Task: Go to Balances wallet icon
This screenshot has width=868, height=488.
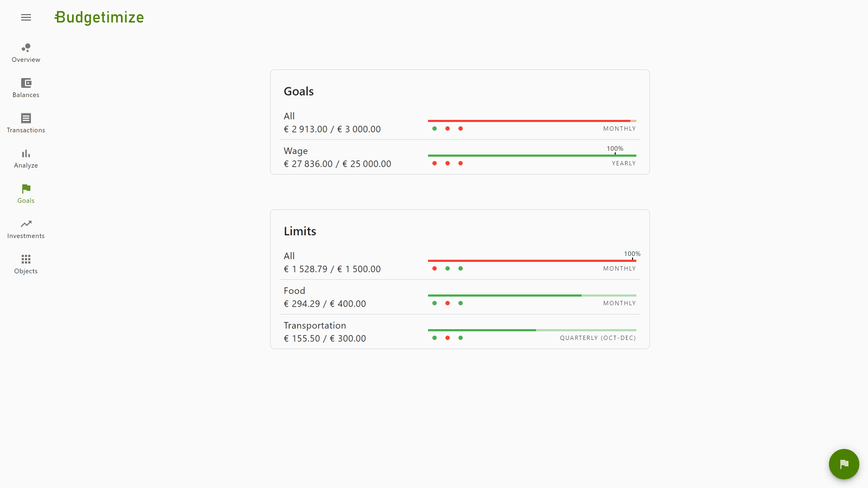Action: coord(26,83)
